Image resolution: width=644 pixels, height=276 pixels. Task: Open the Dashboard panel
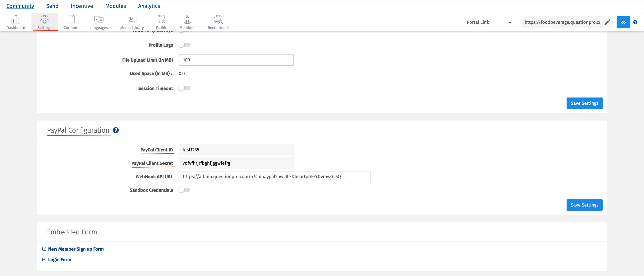click(x=16, y=22)
